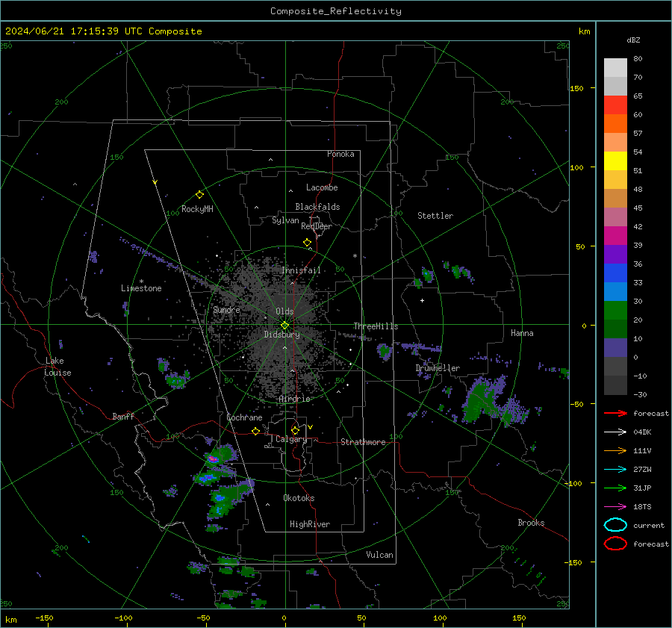Click the red forecast arrow in legend
Viewport: 672px width, 628px height.
[x=615, y=413]
